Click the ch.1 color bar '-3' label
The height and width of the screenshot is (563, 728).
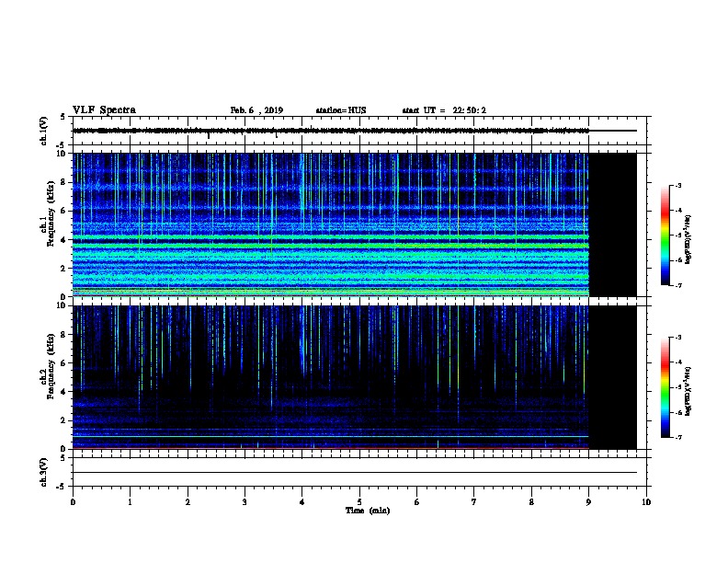677,186
